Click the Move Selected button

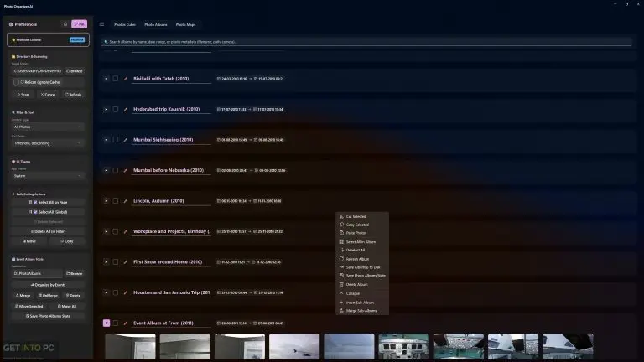(29, 306)
